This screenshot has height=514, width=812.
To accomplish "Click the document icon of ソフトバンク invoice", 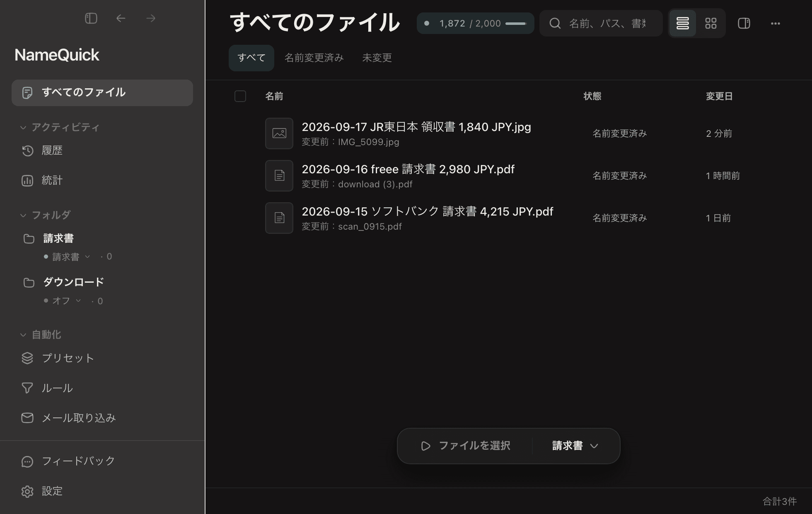I will (279, 218).
